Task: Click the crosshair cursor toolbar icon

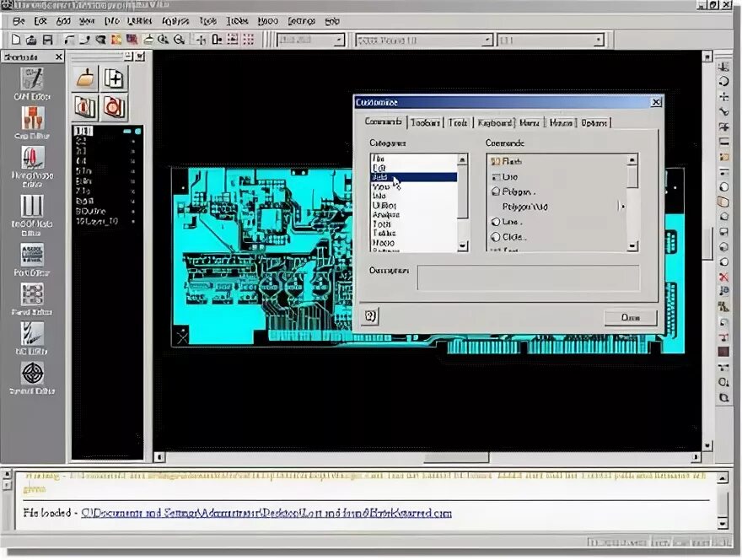Action: pyautogui.click(x=201, y=40)
